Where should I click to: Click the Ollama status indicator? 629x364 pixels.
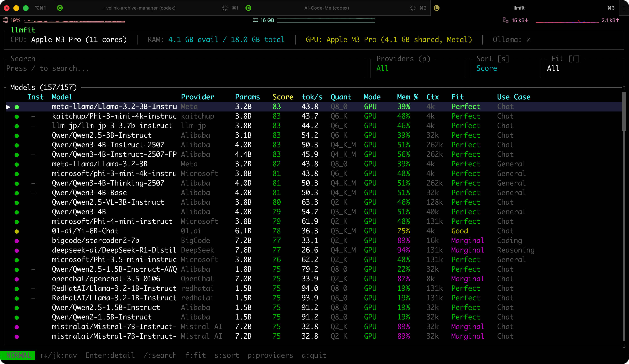coord(511,40)
